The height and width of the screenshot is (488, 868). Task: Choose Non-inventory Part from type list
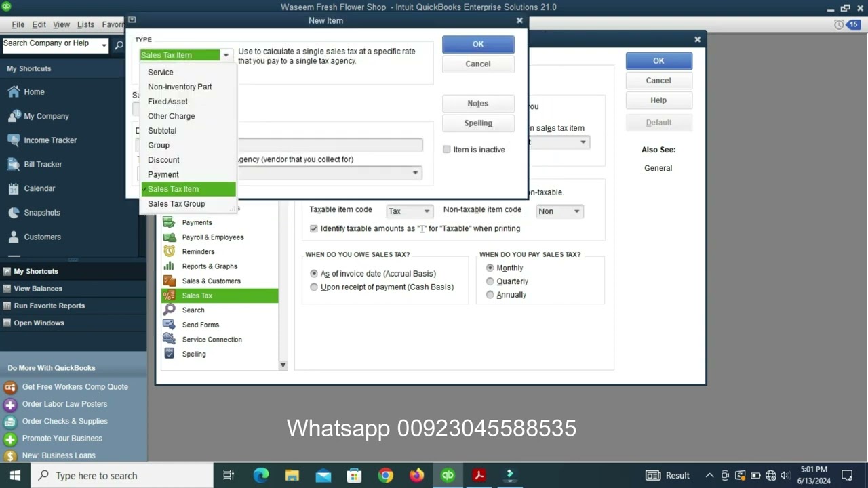(188, 87)
